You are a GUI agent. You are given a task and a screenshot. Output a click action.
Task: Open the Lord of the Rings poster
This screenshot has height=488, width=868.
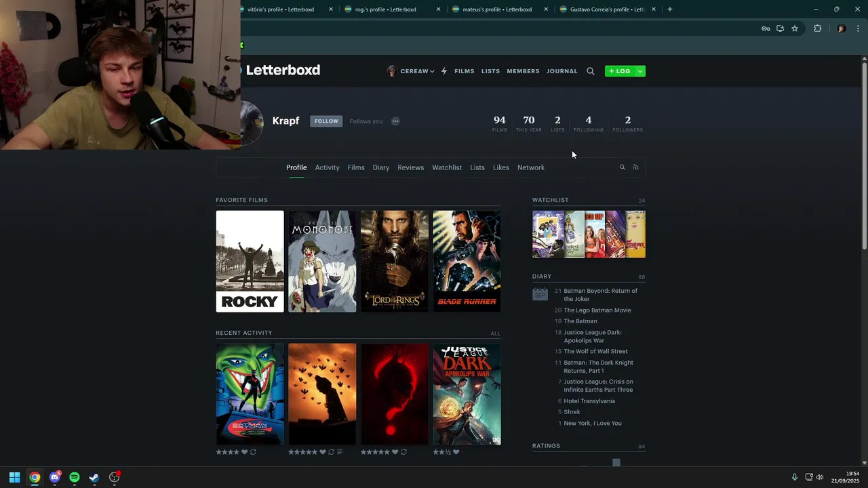[x=395, y=262]
